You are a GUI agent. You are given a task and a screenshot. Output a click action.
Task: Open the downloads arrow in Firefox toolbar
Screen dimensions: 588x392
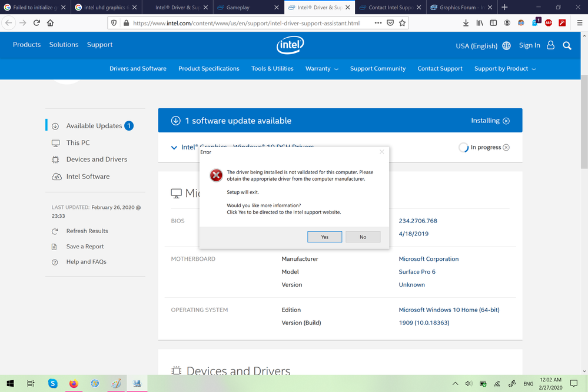click(466, 23)
